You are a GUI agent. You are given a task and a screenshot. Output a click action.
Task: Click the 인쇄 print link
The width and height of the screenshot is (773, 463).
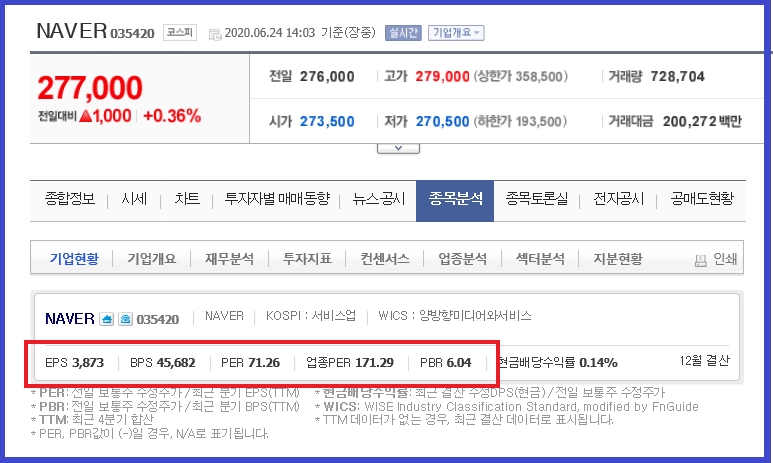point(725,259)
